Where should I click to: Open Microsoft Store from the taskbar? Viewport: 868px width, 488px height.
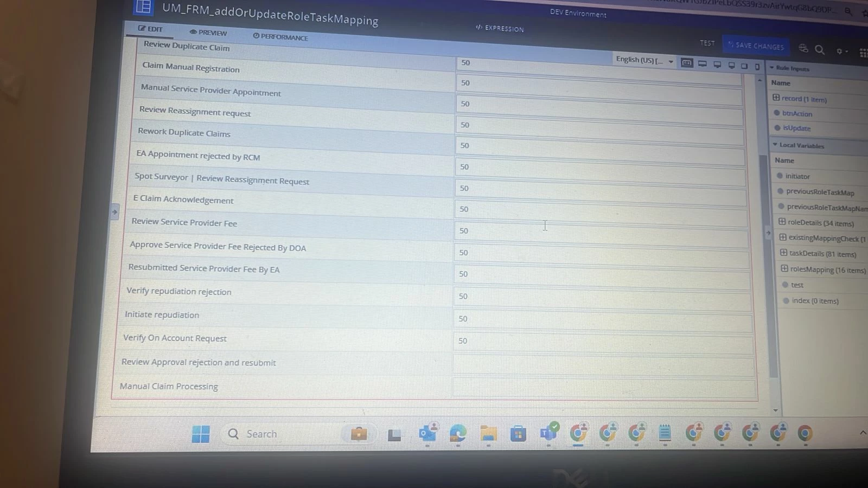coord(518,434)
